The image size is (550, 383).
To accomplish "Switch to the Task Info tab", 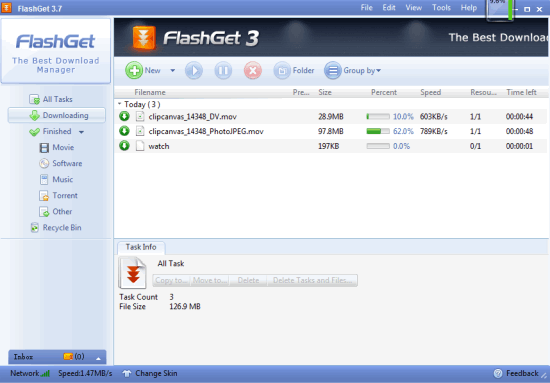I will [141, 247].
